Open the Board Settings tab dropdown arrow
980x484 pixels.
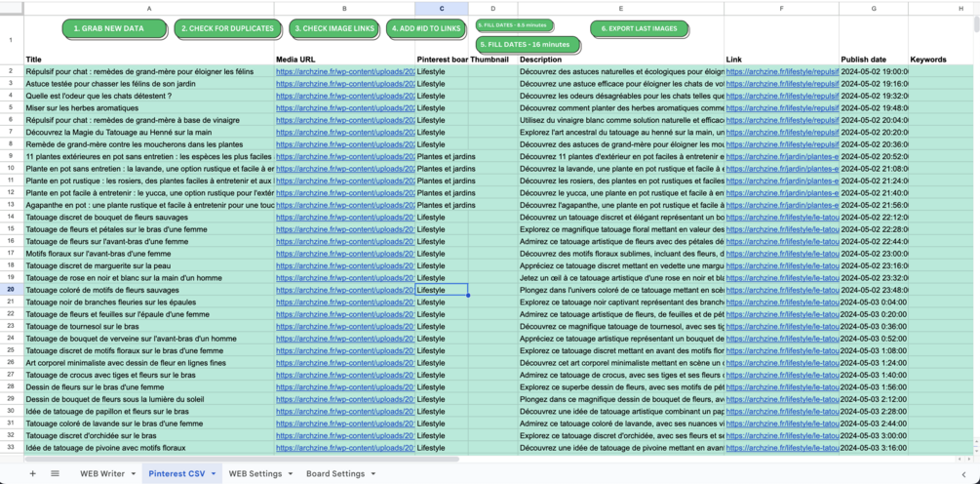372,474
